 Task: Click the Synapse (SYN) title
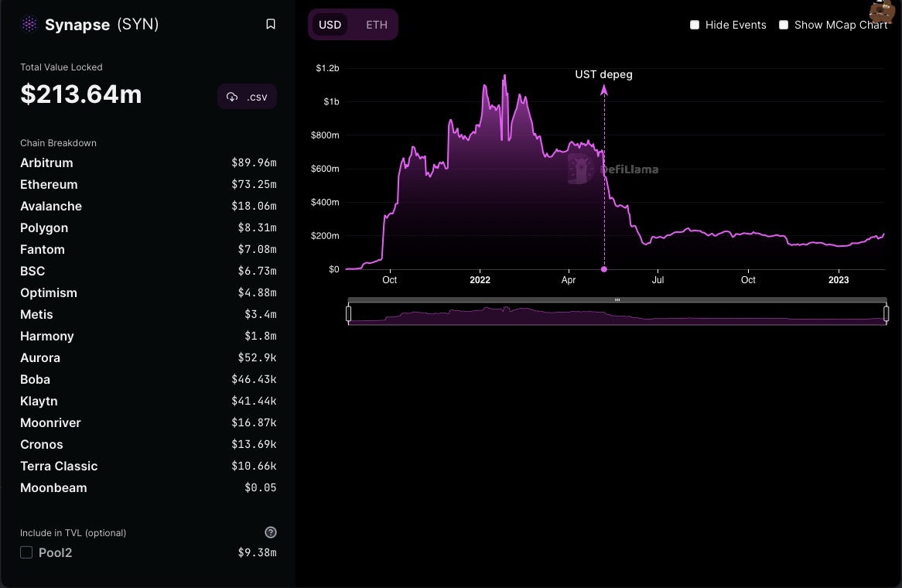pos(102,24)
